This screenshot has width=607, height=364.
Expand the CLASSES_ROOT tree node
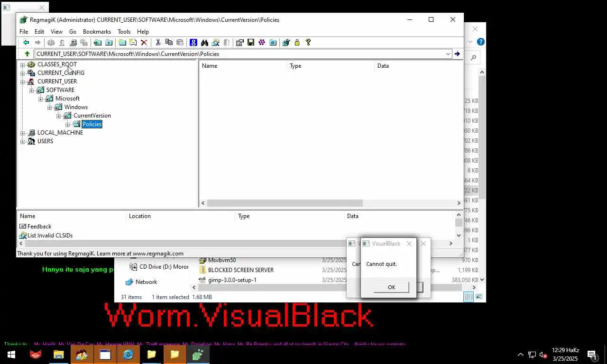point(22,64)
